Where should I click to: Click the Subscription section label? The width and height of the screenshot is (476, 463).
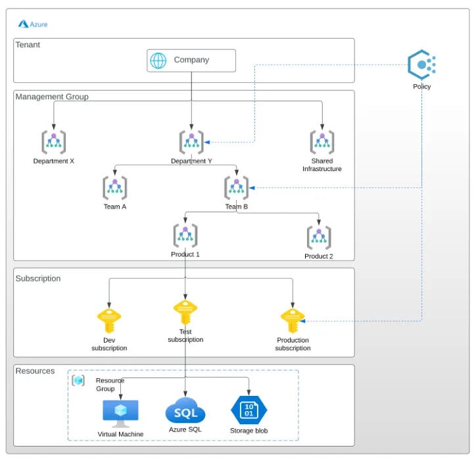click(x=38, y=278)
